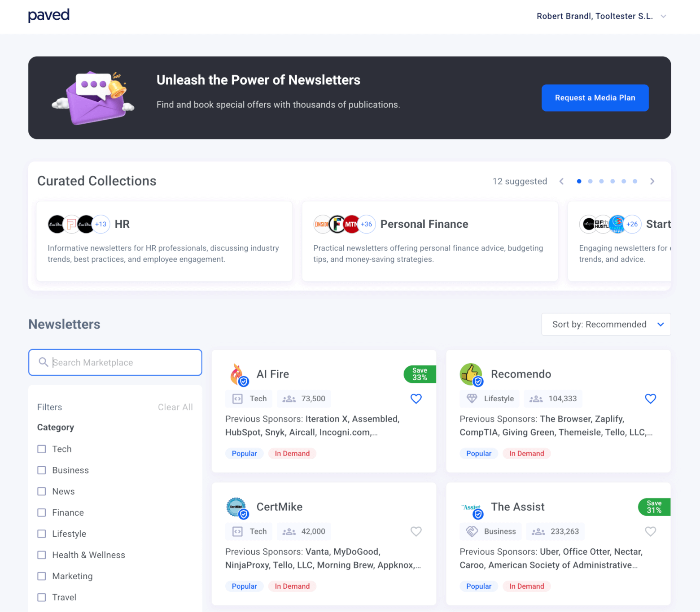The image size is (700, 612).
Task: Open the Personal Finance collection card
Action: (x=429, y=241)
